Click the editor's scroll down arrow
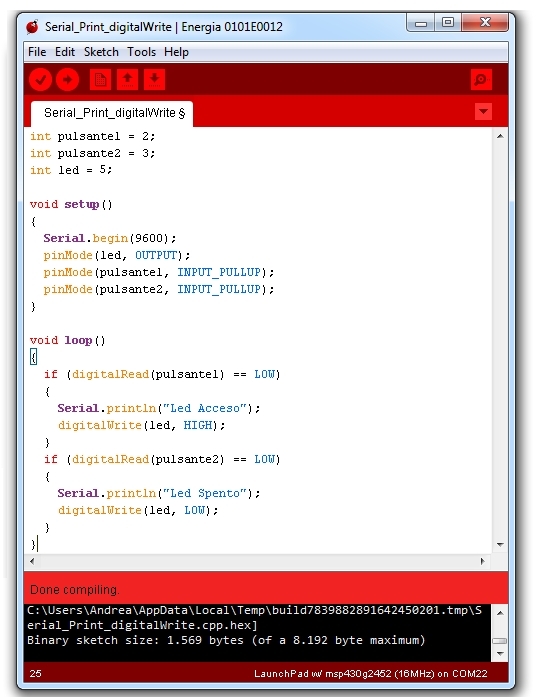 click(500, 545)
